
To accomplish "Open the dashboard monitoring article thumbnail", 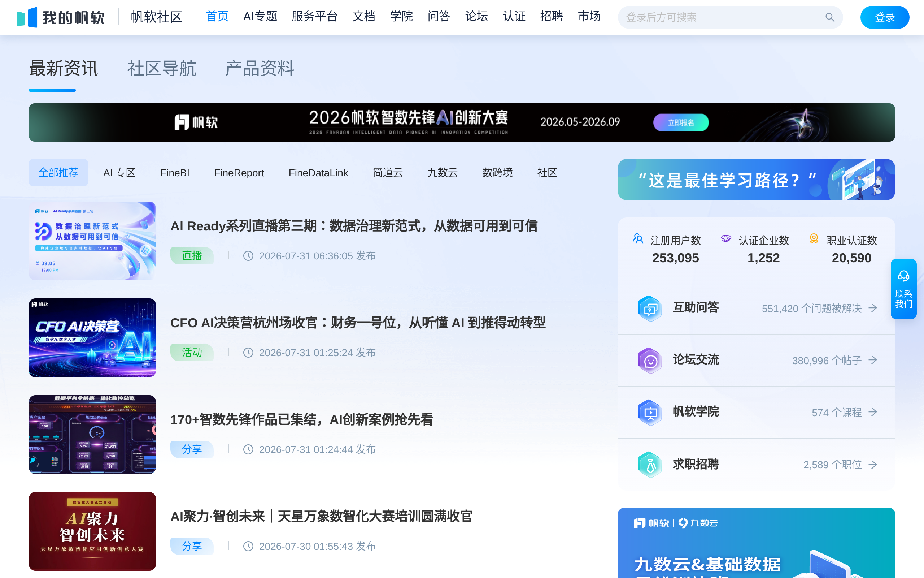I will pos(92,434).
